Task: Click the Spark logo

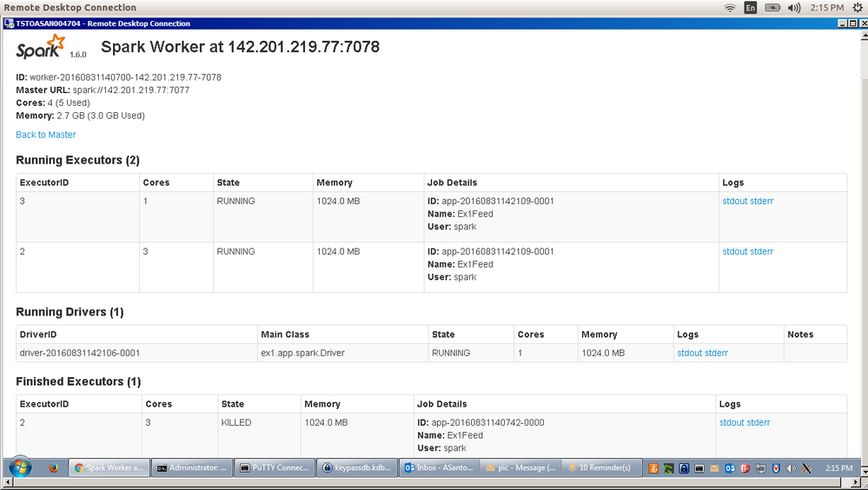Action: (41, 47)
